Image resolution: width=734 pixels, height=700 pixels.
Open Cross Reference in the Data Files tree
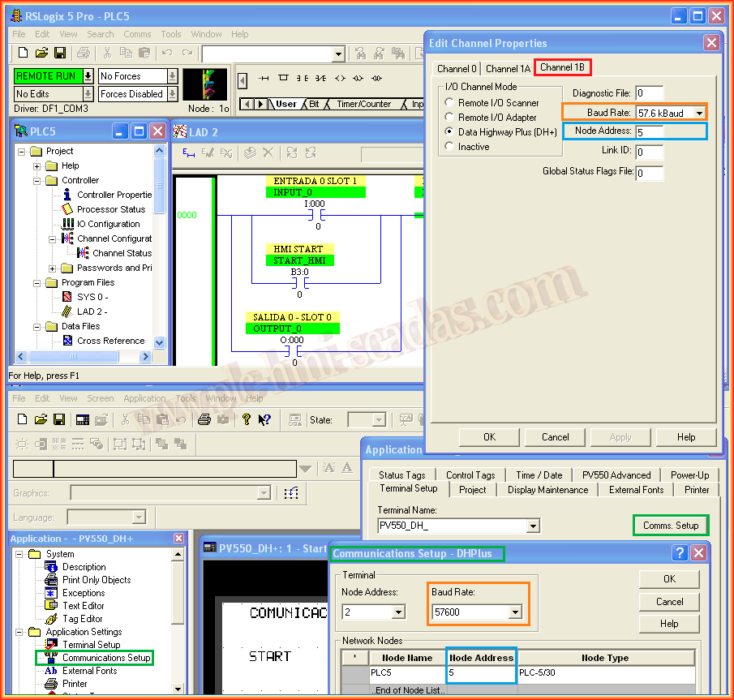pos(110,341)
